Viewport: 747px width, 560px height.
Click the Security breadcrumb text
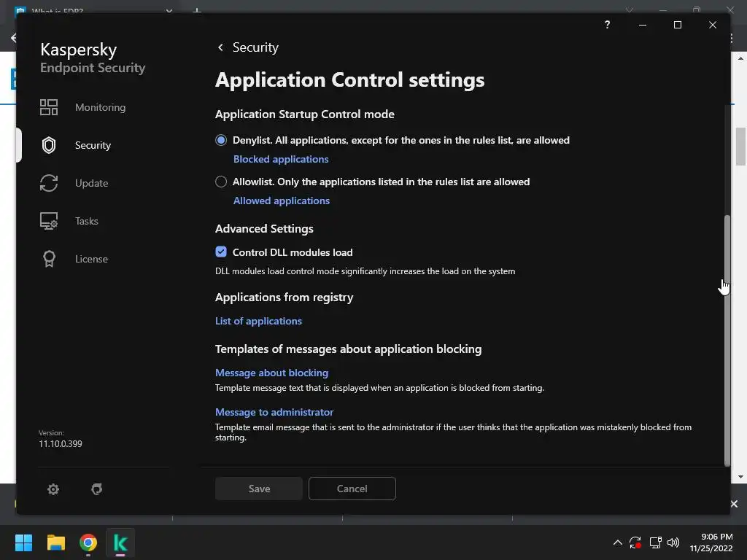coord(255,47)
